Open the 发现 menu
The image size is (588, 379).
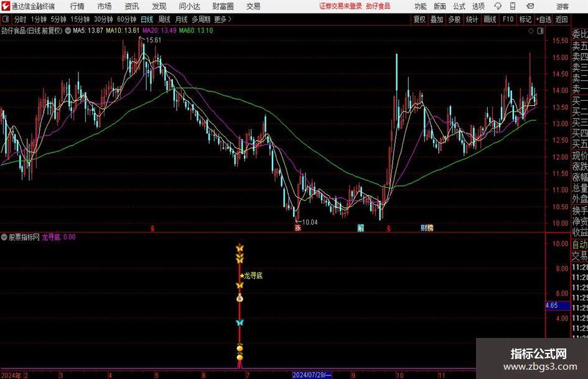[x=159, y=6]
